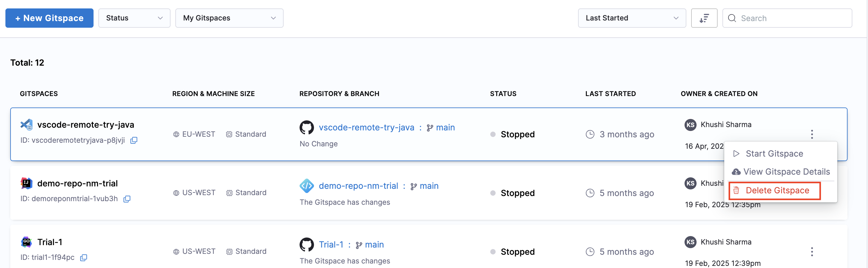
Task: Copy the trial1-1f94pc ID
Action: coord(84,257)
